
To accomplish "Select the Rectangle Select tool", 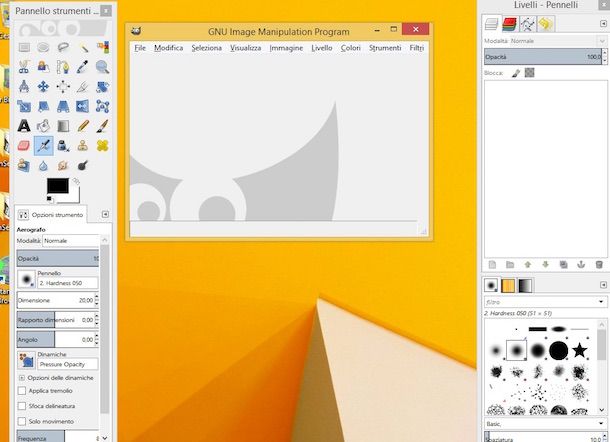I will click(24, 47).
